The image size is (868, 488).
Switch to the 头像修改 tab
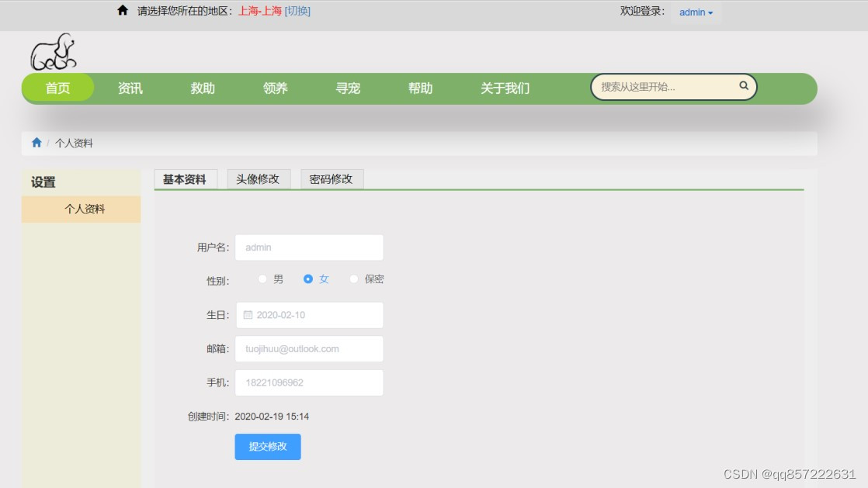point(259,179)
